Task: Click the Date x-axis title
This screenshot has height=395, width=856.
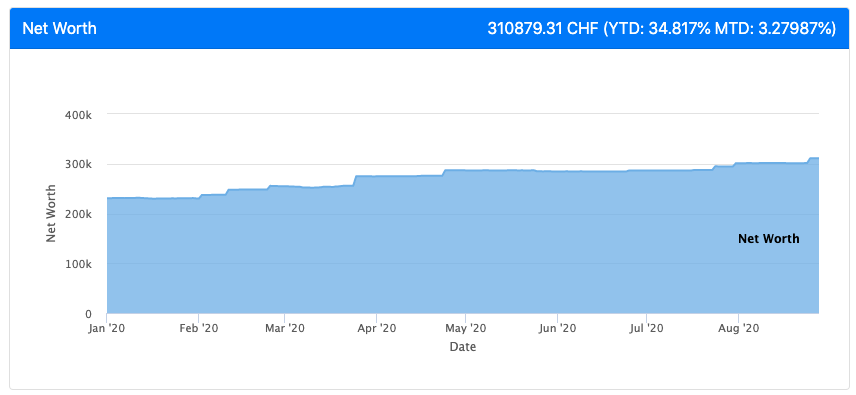Action: [x=463, y=347]
